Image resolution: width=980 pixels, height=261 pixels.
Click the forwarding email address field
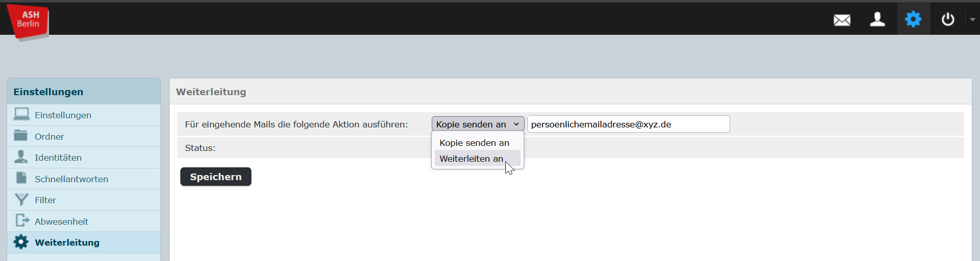628,124
